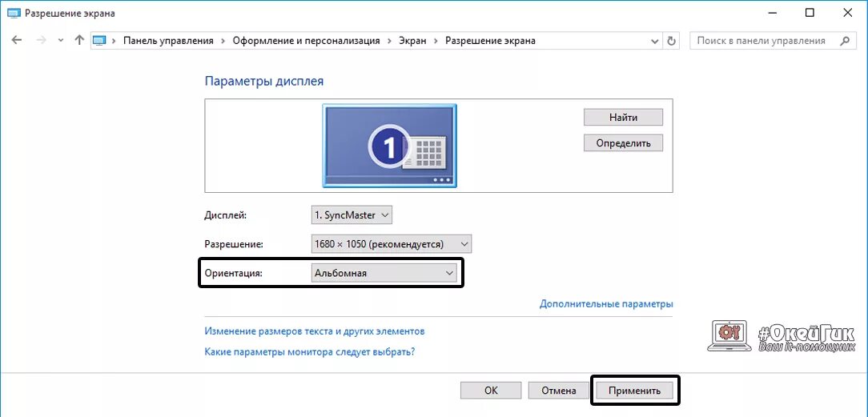Open Дополнительные параметры link
The height and width of the screenshot is (417, 868).
coord(606,303)
